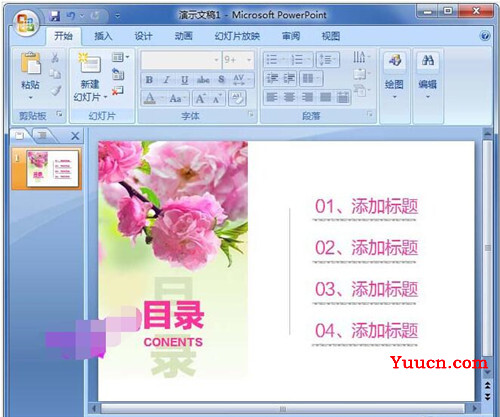Open the 字体 dialog launcher
This screenshot has width=500, height=417.
pyautogui.click(x=251, y=114)
